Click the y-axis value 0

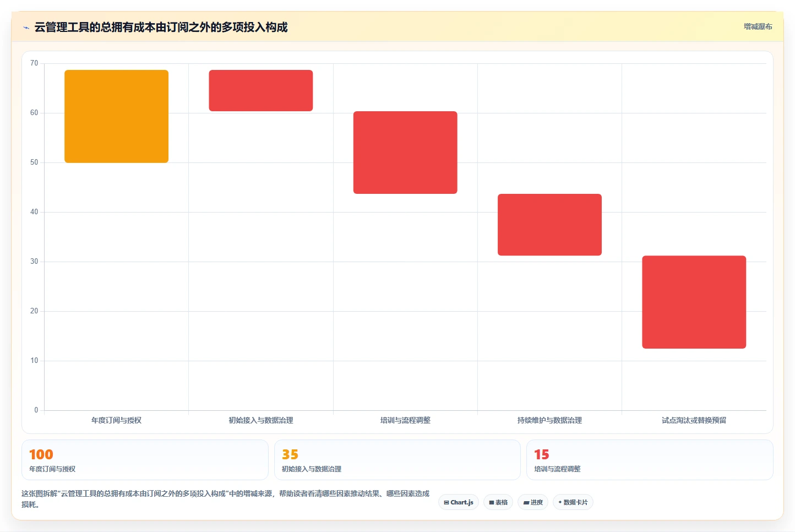[36, 410]
